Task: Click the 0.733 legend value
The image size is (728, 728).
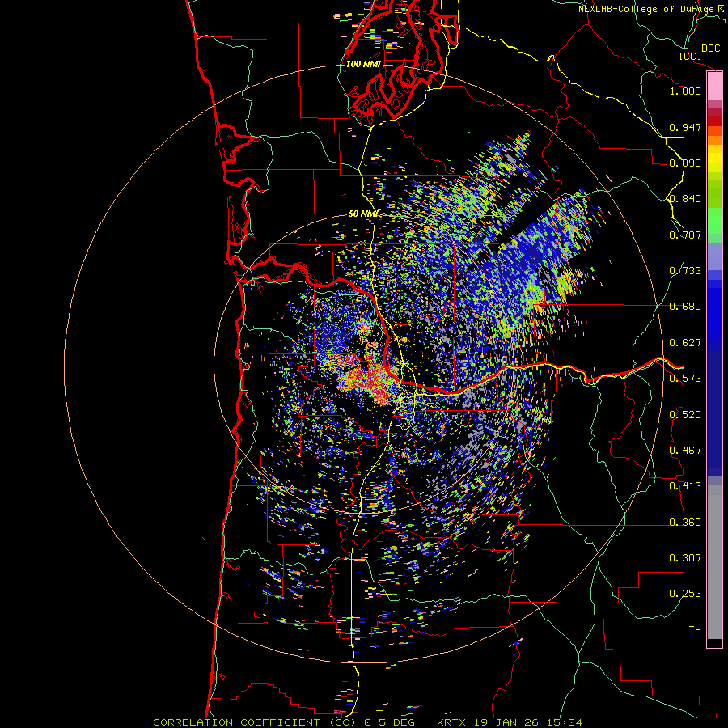Action: [x=685, y=271]
